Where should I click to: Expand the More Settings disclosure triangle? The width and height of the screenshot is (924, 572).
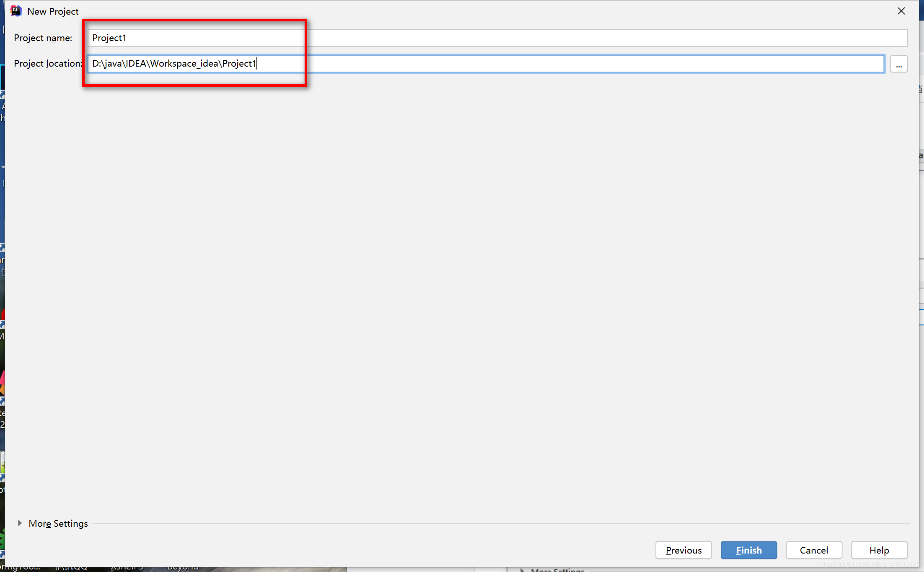coord(20,523)
